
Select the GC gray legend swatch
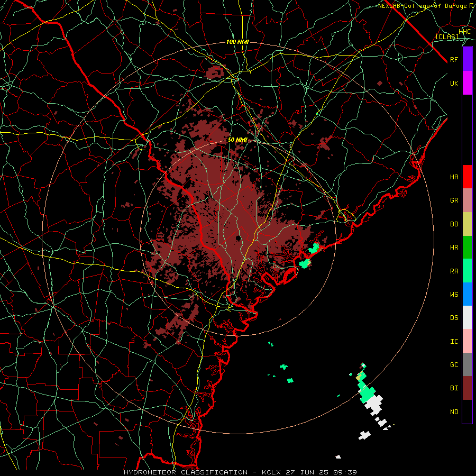pos(467,364)
